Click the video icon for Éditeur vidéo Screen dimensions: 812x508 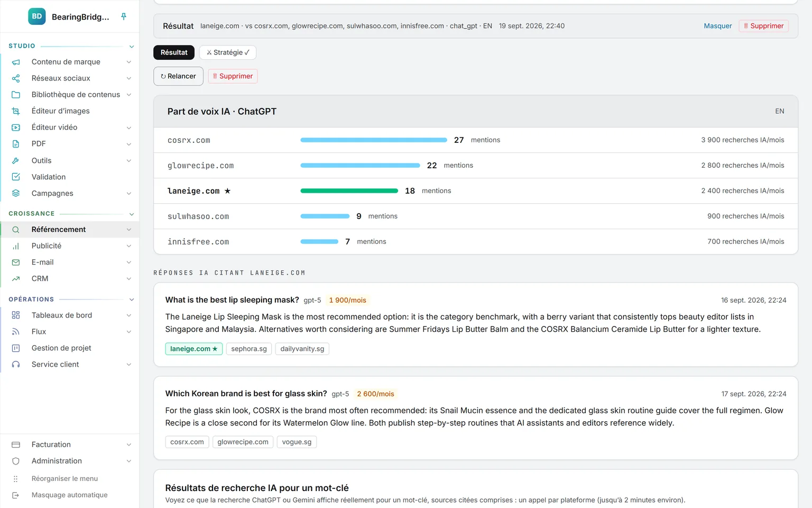pyautogui.click(x=16, y=128)
